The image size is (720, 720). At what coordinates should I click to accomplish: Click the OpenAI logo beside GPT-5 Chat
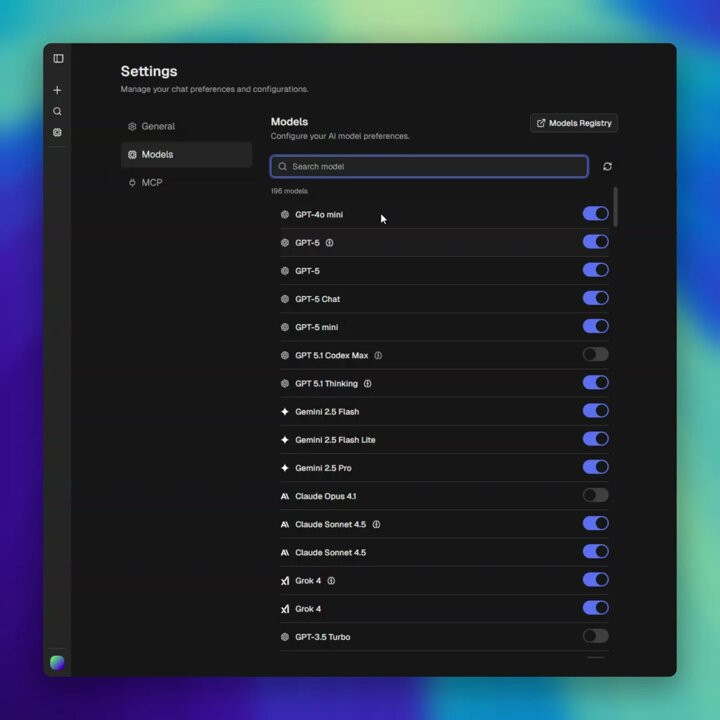coord(285,299)
